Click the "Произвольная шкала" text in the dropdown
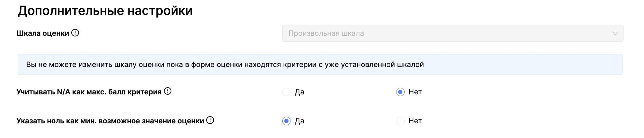The height and width of the screenshot is (138, 644). tap(326, 34)
